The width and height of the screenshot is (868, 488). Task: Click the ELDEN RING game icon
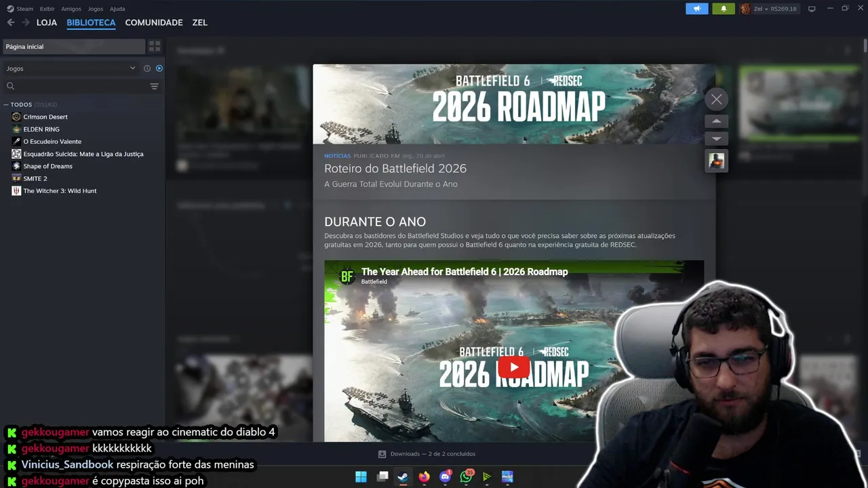click(x=16, y=129)
